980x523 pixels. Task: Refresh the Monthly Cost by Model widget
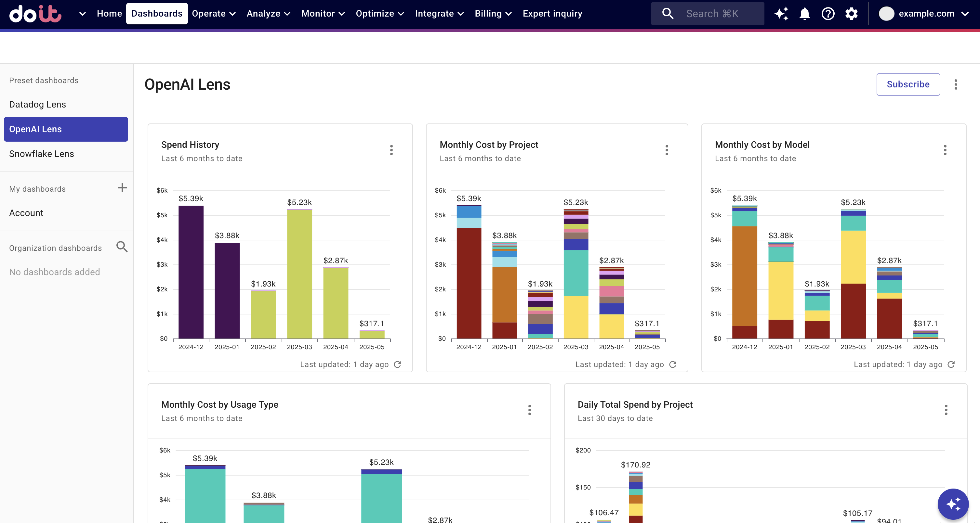[x=951, y=364]
